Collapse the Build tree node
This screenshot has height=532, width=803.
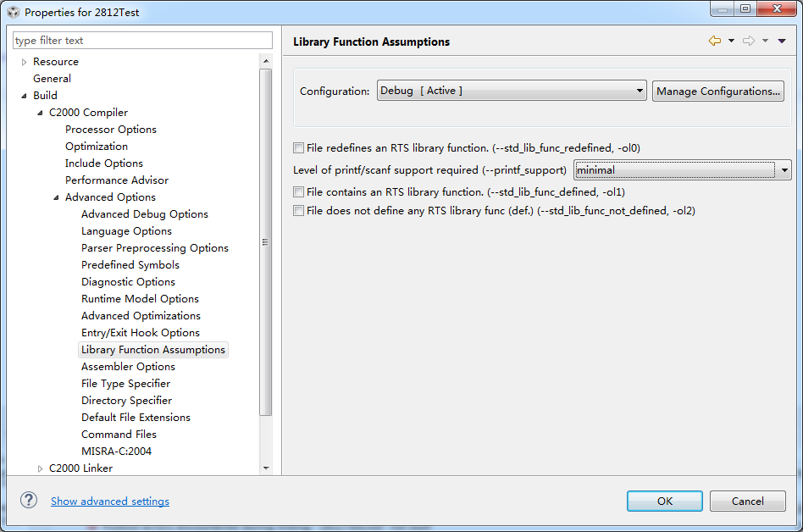[24, 96]
